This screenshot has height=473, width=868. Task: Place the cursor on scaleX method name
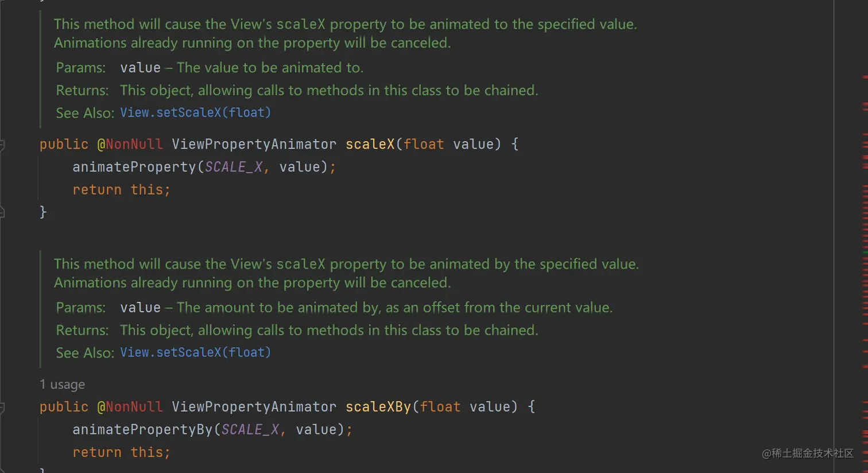click(370, 144)
